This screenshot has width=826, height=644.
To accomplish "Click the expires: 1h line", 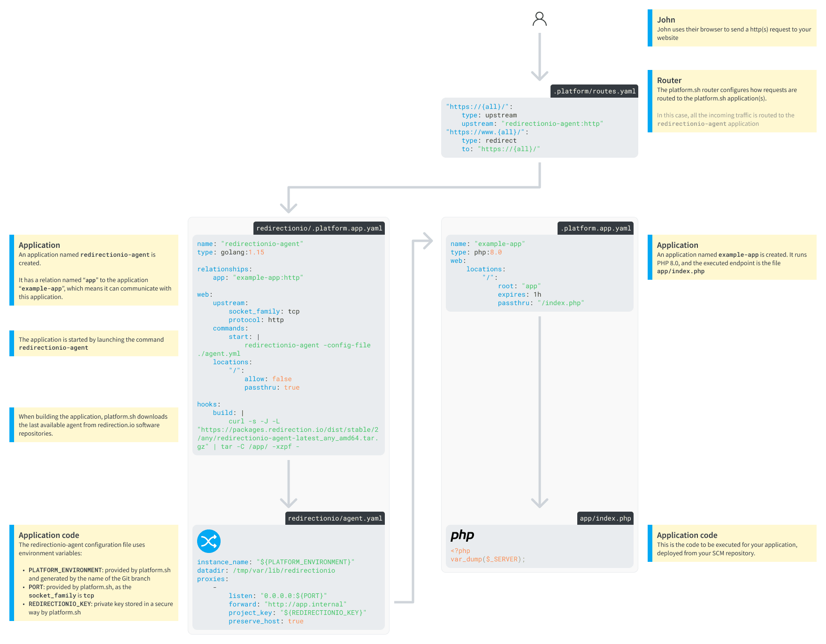I will [520, 294].
